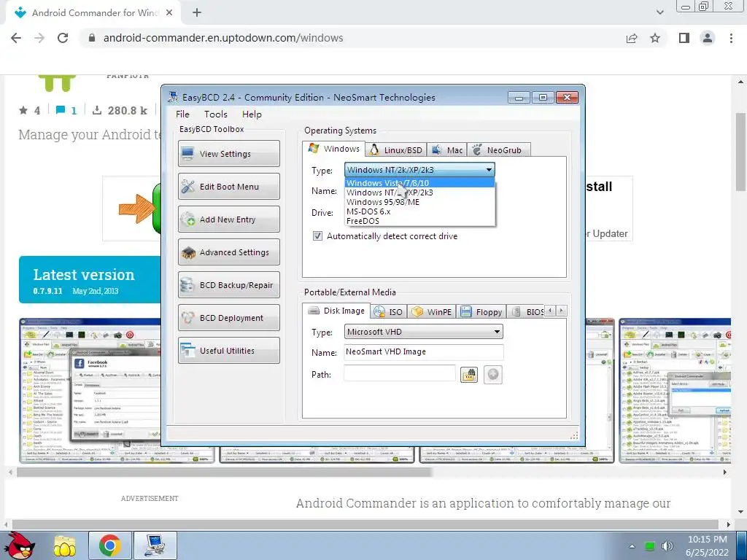This screenshot has height=560, width=747.
Task: Open Useful Utilities section
Action: (228, 351)
